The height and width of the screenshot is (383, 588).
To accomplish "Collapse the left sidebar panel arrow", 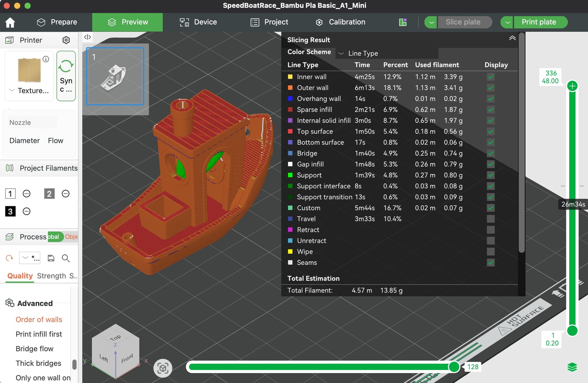I will (x=87, y=37).
